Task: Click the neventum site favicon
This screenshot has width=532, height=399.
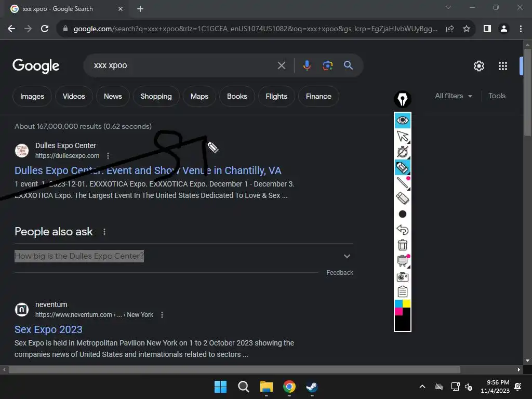Action: click(x=22, y=310)
